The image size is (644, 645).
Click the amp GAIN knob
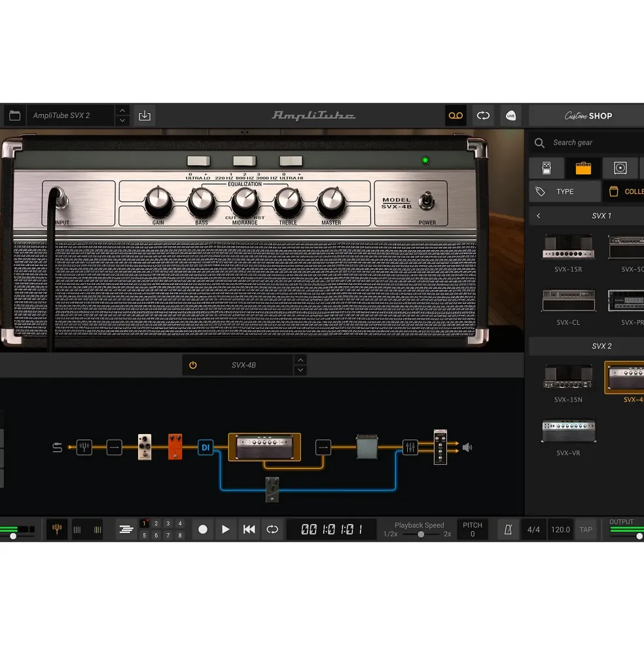(158, 201)
